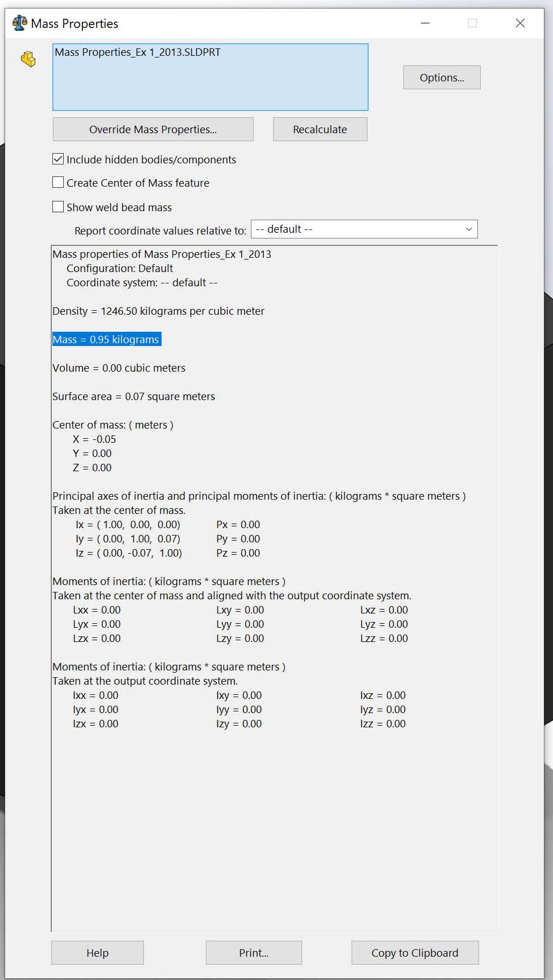
Task: Recalculate the mass properties
Action: coord(320,129)
